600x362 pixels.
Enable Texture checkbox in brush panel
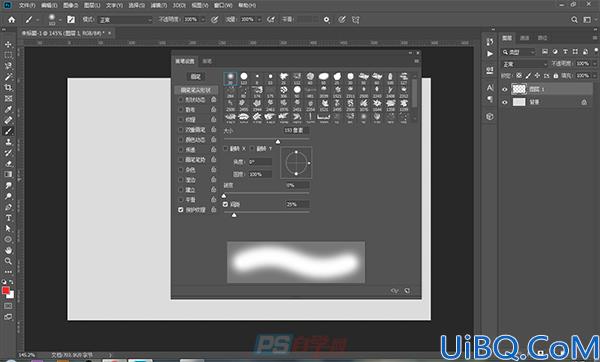click(x=181, y=120)
